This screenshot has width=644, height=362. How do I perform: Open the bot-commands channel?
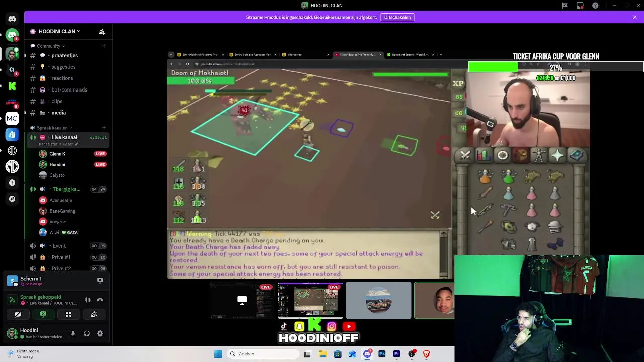[x=68, y=89]
